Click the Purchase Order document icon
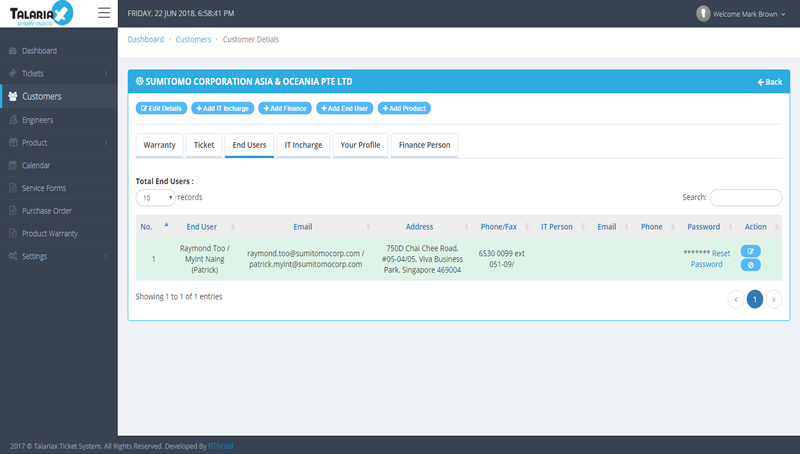800x454 pixels. click(x=13, y=211)
